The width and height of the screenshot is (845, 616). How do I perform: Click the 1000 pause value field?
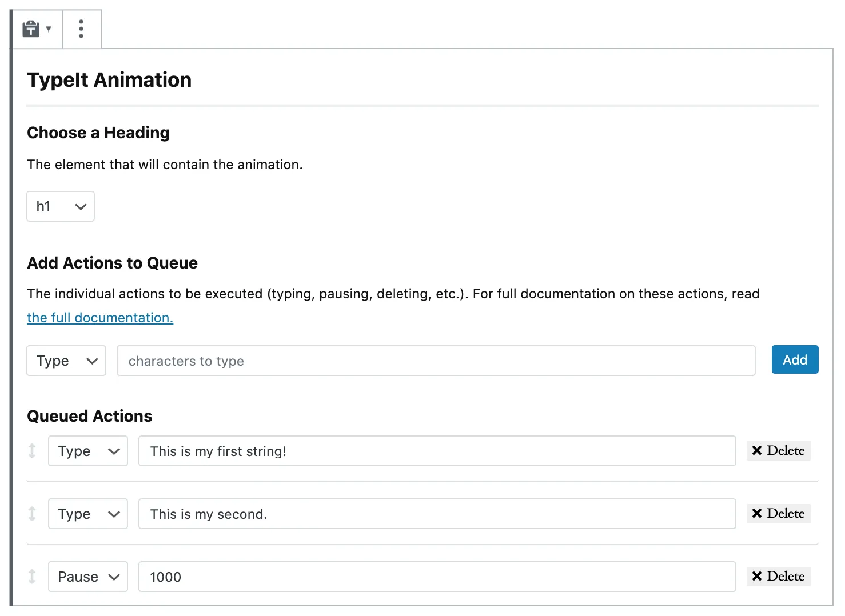[437, 577]
